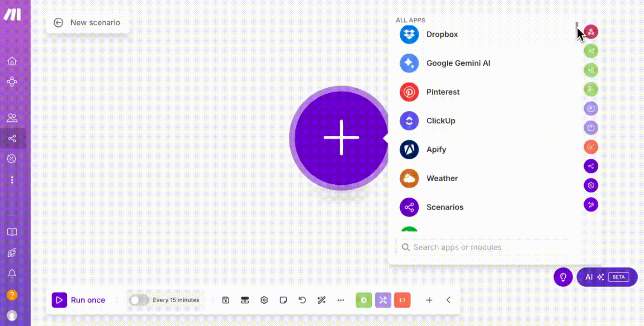Viewport: 644px width, 326px height.
Task: Open the purple Flow control icon
Action: point(383,300)
